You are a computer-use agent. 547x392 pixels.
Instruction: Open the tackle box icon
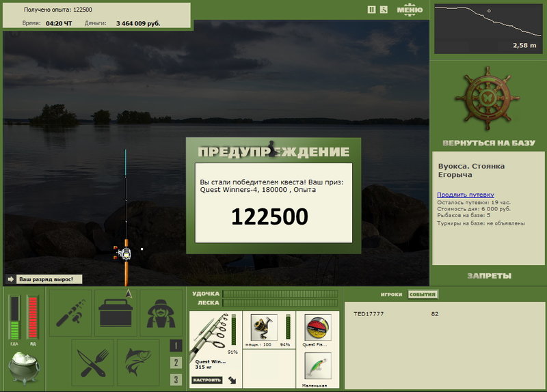(116, 313)
